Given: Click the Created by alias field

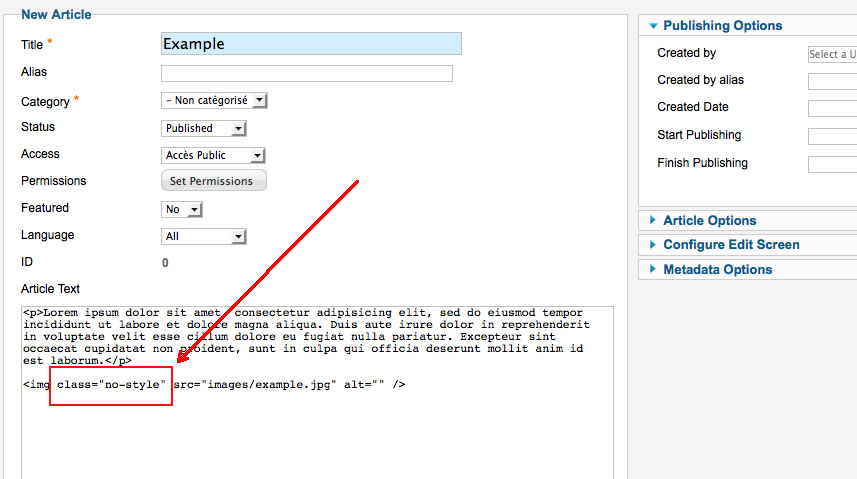Looking at the screenshot, I should pyautogui.click(x=832, y=81).
